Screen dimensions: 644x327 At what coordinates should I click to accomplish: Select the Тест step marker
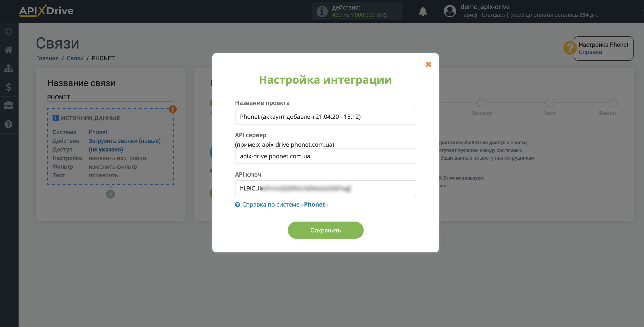[x=550, y=103]
